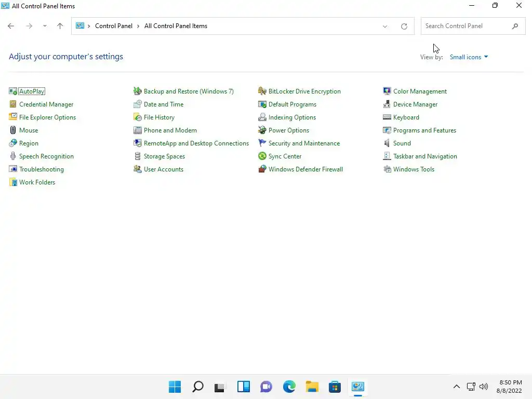
Task: Click the Work Folders icon
Action: click(x=13, y=182)
